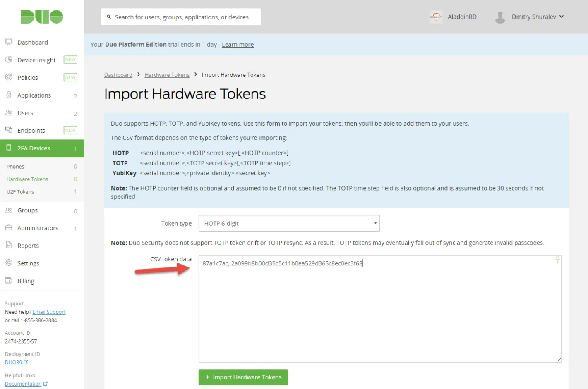
Task: Click the Dashboard monitor icon
Action: tap(9, 42)
